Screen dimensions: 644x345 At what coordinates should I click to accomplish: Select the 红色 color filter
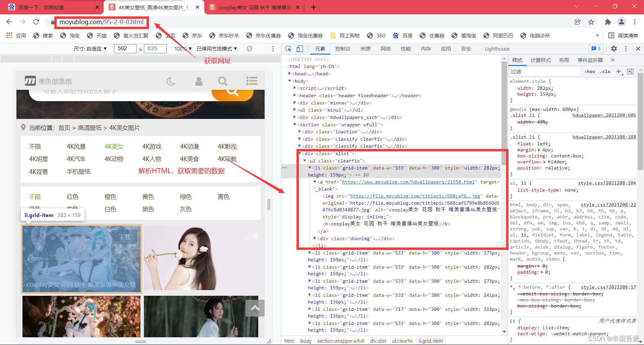click(72, 197)
